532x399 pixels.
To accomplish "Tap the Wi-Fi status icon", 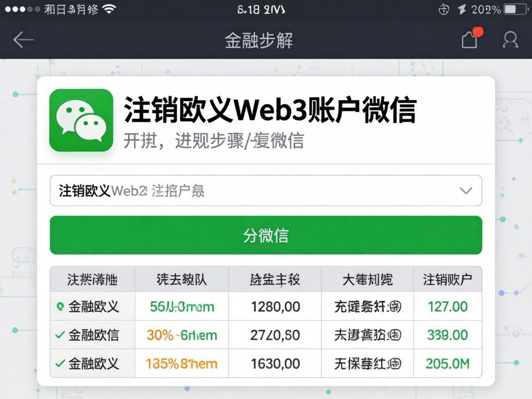I will 109,9.
